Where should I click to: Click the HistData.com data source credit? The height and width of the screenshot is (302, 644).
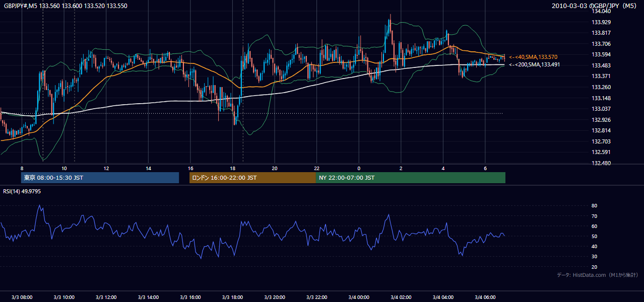(597, 275)
